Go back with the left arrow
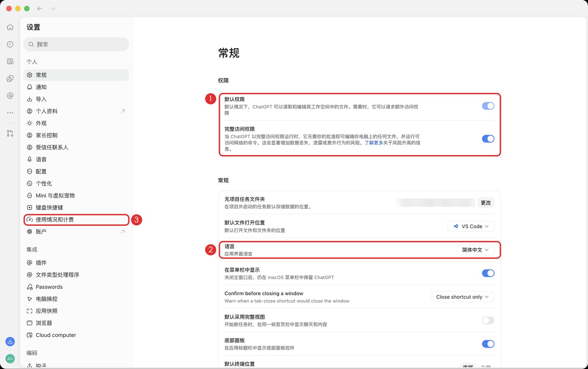The image size is (588, 369). [40, 8]
